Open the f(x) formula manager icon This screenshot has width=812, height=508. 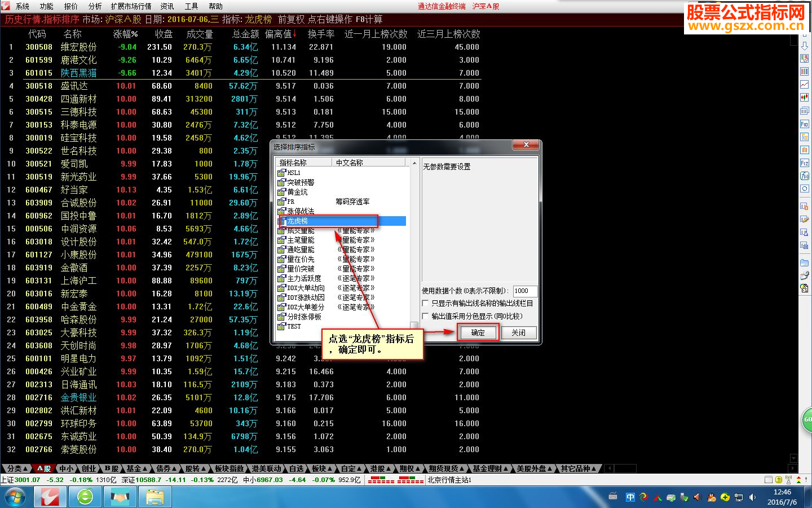point(805,176)
